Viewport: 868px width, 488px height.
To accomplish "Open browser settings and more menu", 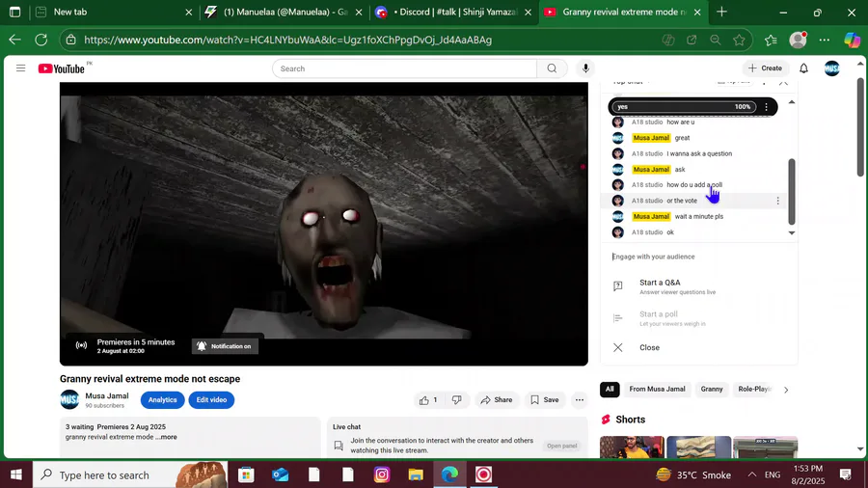I will [x=825, y=40].
